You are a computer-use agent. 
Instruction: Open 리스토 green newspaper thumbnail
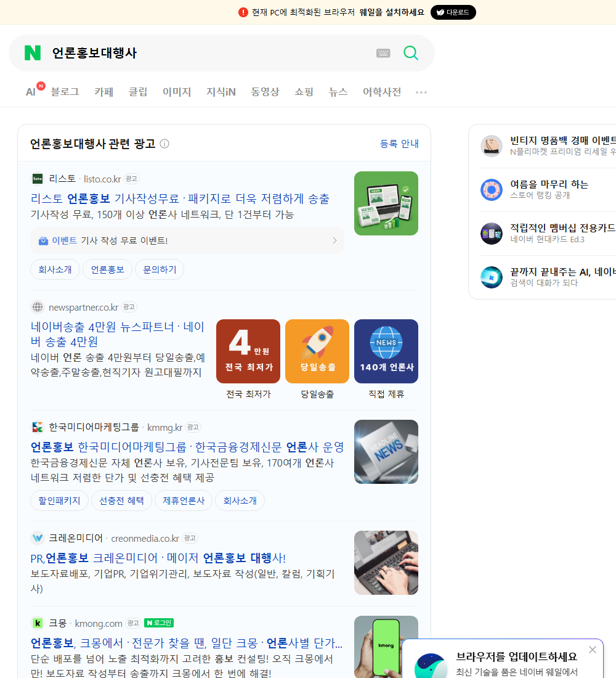point(386,203)
